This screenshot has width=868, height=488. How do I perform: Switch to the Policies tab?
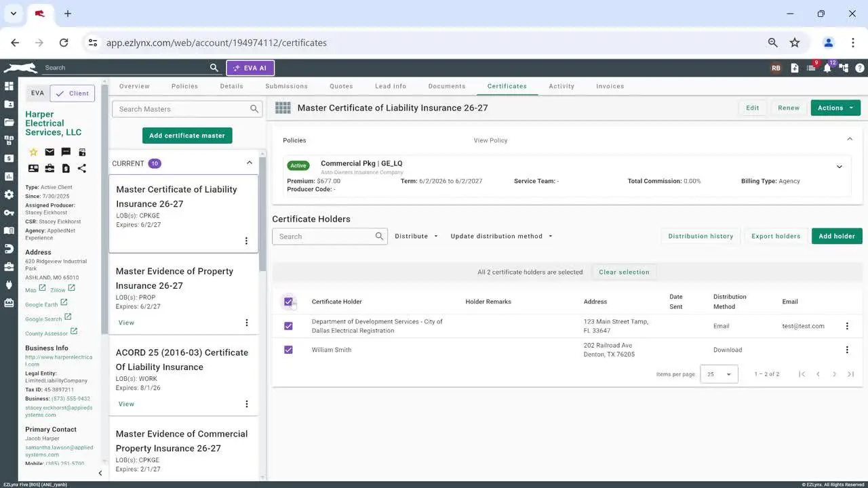tap(184, 86)
